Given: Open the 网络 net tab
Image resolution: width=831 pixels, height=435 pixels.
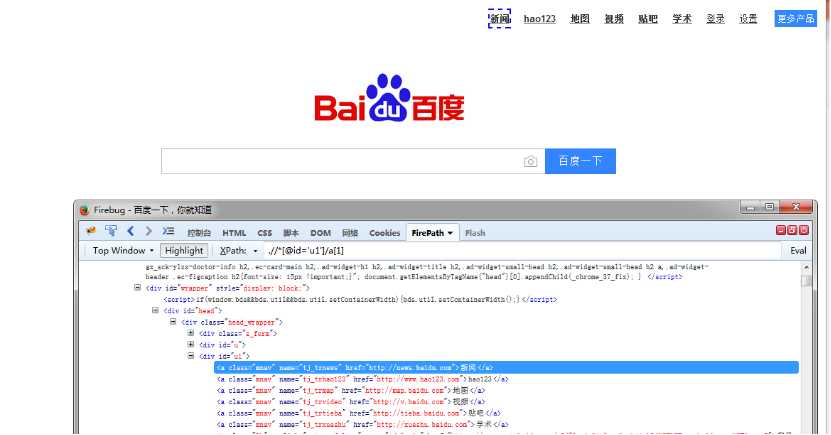Looking at the screenshot, I should [x=350, y=233].
